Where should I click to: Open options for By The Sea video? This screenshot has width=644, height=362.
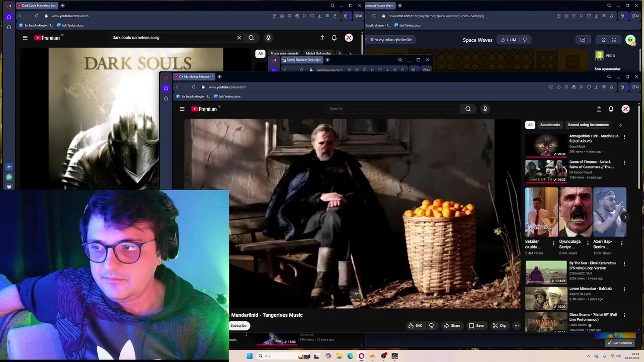tap(624, 263)
